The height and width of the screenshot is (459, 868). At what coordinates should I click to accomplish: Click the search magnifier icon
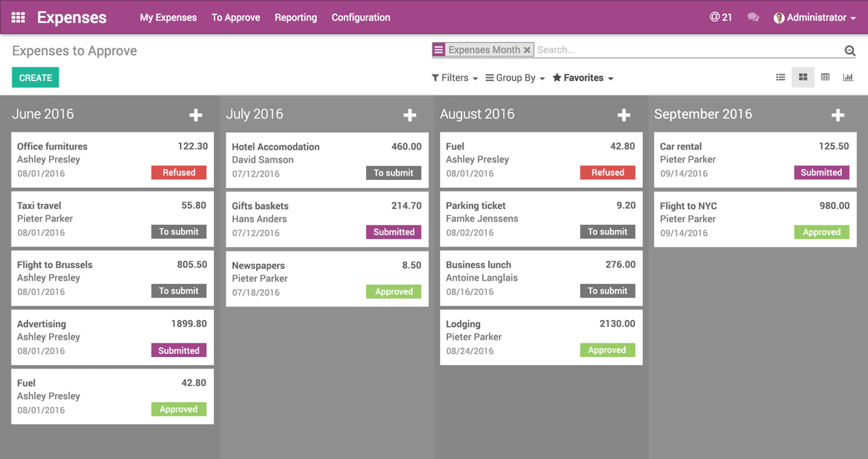pyautogui.click(x=849, y=49)
